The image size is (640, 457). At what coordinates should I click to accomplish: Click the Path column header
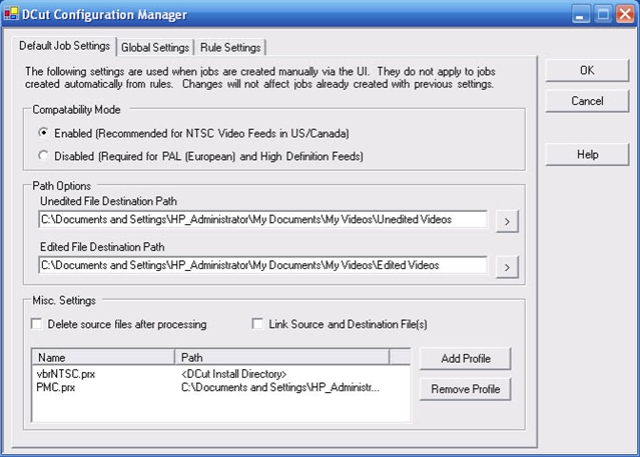pyautogui.click(x=282, y=357)
